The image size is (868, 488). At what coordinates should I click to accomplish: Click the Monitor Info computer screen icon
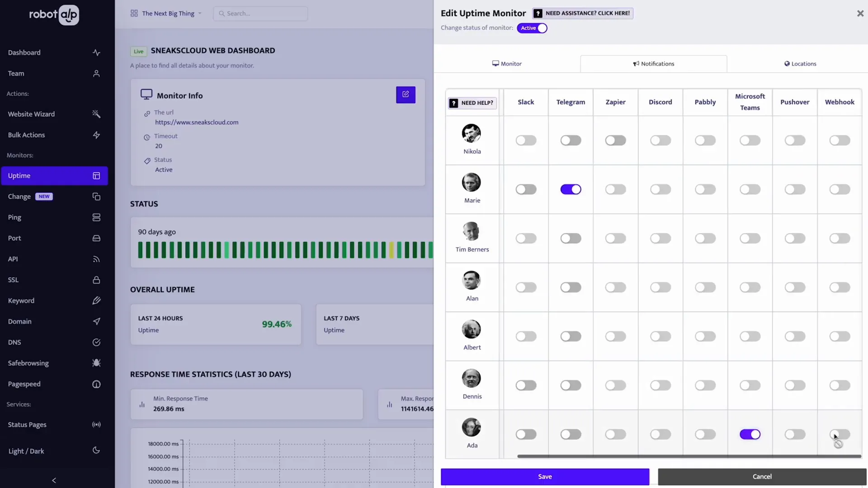[x=146, y=94]
